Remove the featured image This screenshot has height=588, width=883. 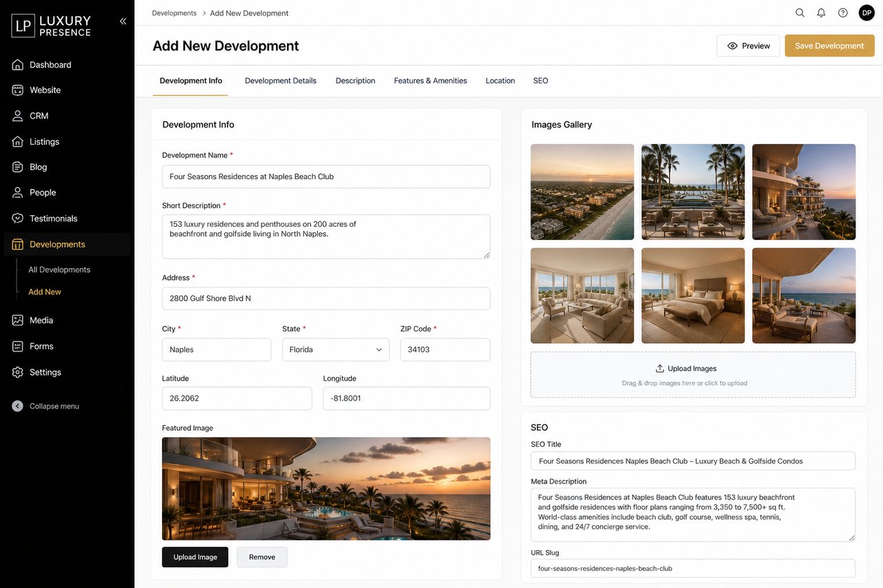pyautogui.click(x=262, y=557)
